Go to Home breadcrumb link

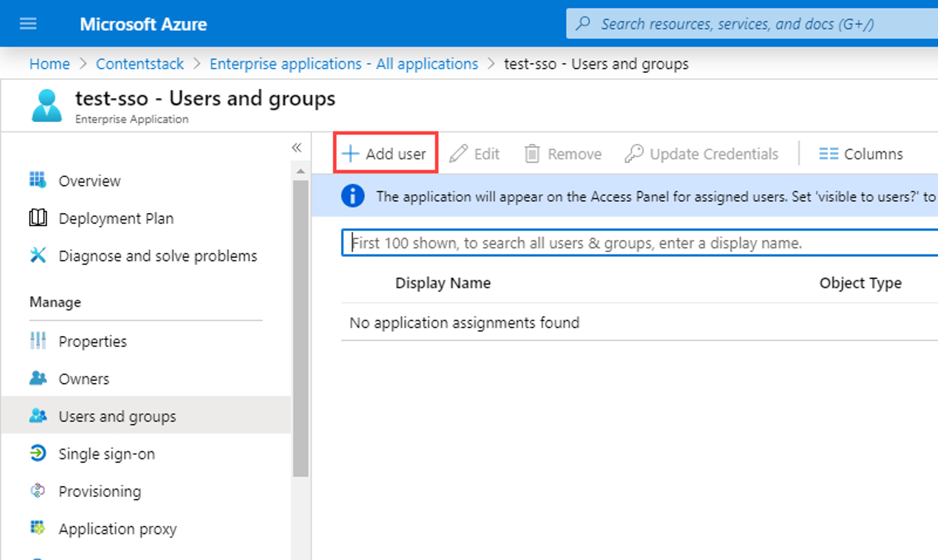pyautogui.click(x=50, y=64)
